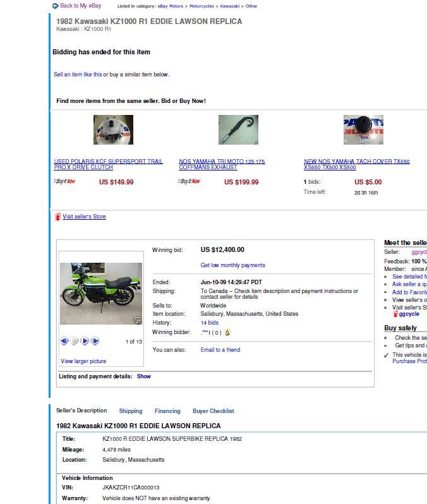The width and height of the screenshot is (427, 504).
Task: Select the Seller's Description tab
Action: tap(81, 411)
